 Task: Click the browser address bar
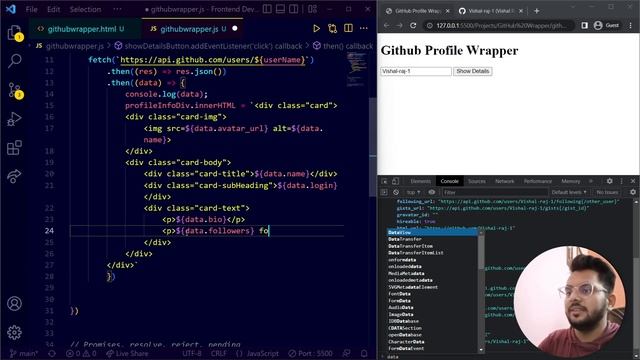[x=500, y=25]
